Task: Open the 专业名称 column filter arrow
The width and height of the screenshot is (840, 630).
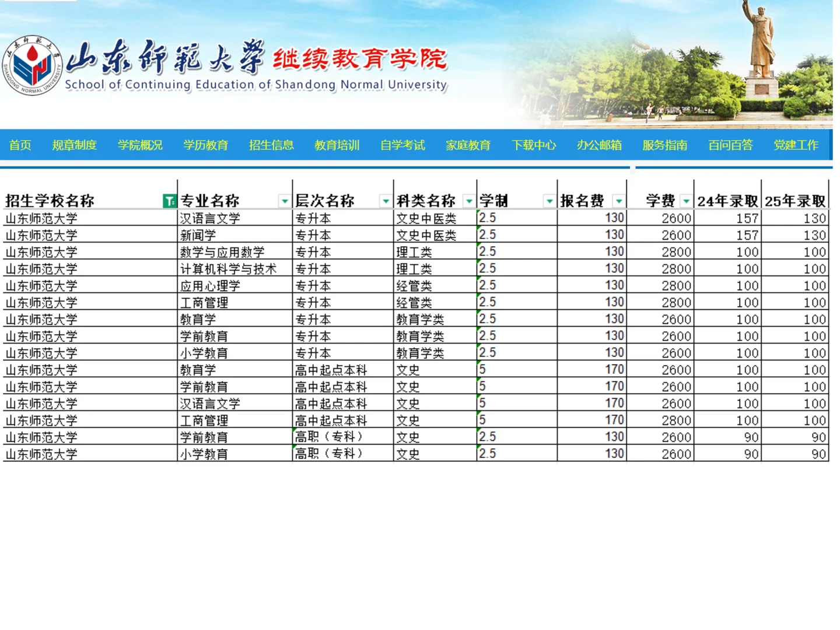Action: coord(285,200)
